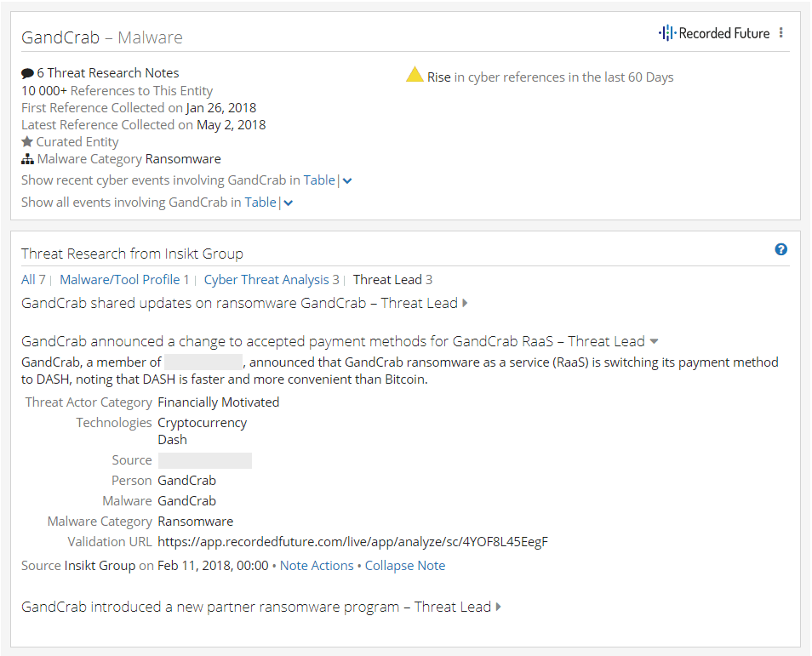Image resolution: width=812 pixels, height=656 pixels.
Task: Click 'Rise in cyber references' alert text
Action: [550, 77]
